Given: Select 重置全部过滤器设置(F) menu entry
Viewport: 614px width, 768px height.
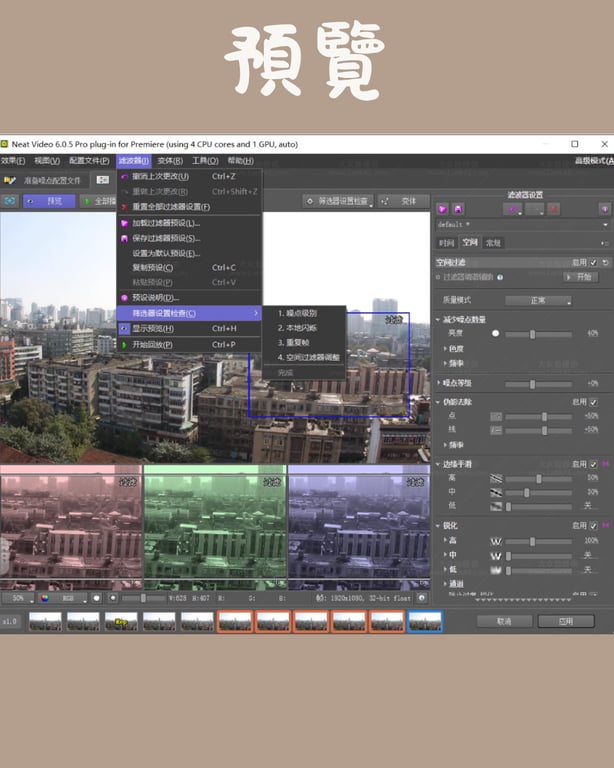Looking at the screenshot, I should click(x=189, y=207).
